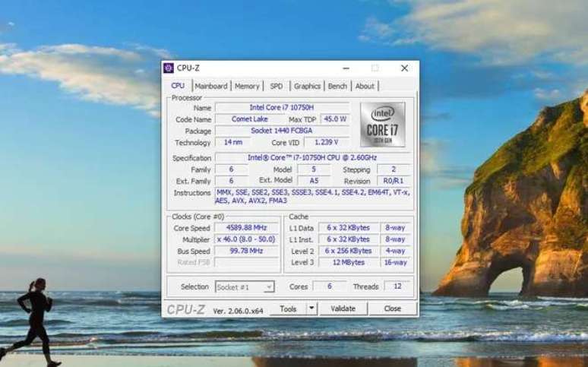Click the empty Rated FSB field

[x=247, y=262]
